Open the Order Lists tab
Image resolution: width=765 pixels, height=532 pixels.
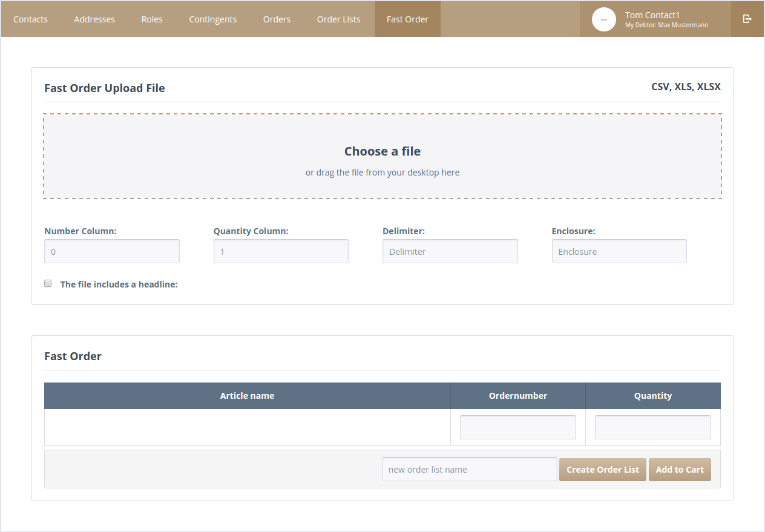(x=338, y=19)
